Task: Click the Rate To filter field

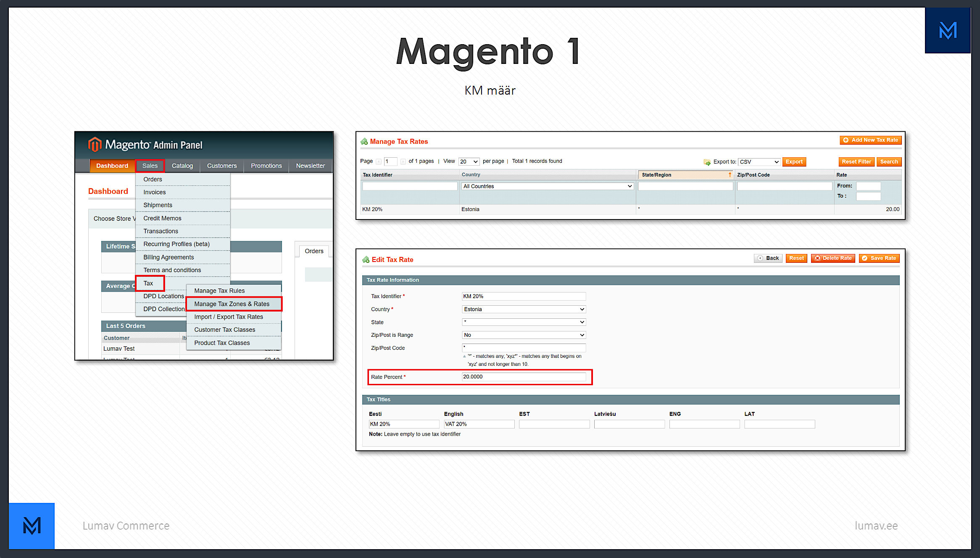Action: point(868,196)
